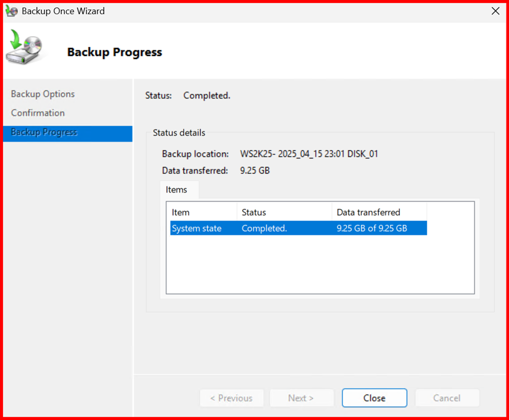
Task: Click the Backup Once Wizard title bar icon
Action: (11, 11)
